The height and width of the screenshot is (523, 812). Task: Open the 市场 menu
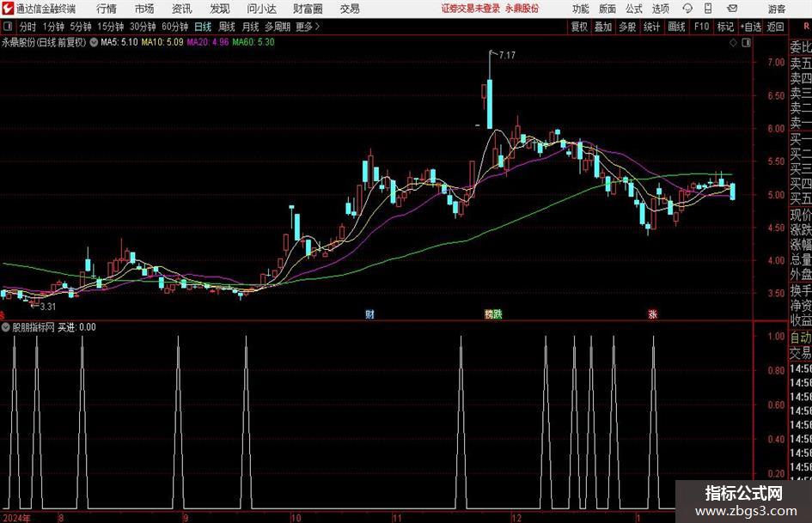click(144, 9)
